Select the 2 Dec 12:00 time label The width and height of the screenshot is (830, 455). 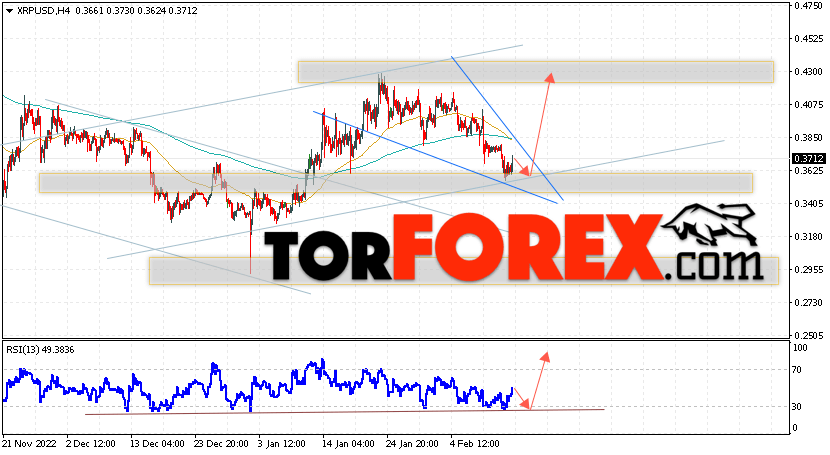(x=91, y=443)
